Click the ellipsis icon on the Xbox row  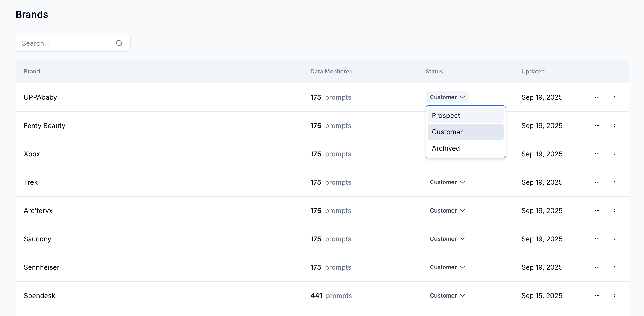point(597,154)
